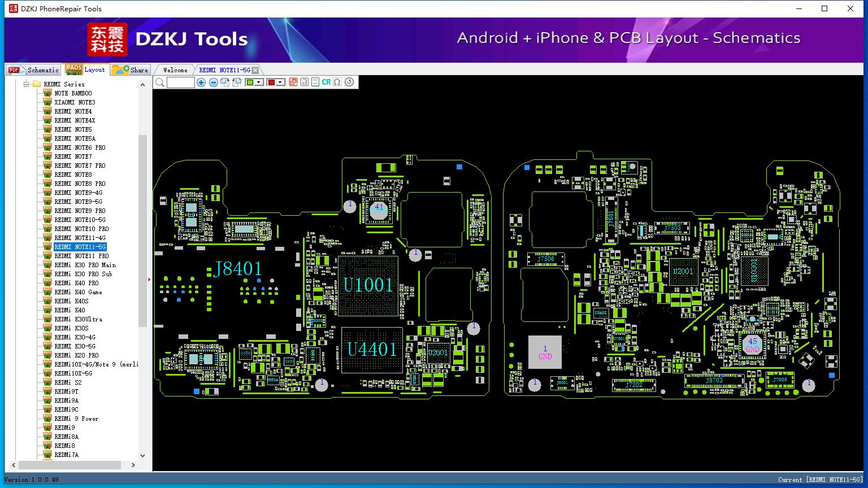The height and width of the screenshot is (488, 868).
Task: Select the highlighted REDMI NOTE11-5G tree row
Action: [80, 247]
